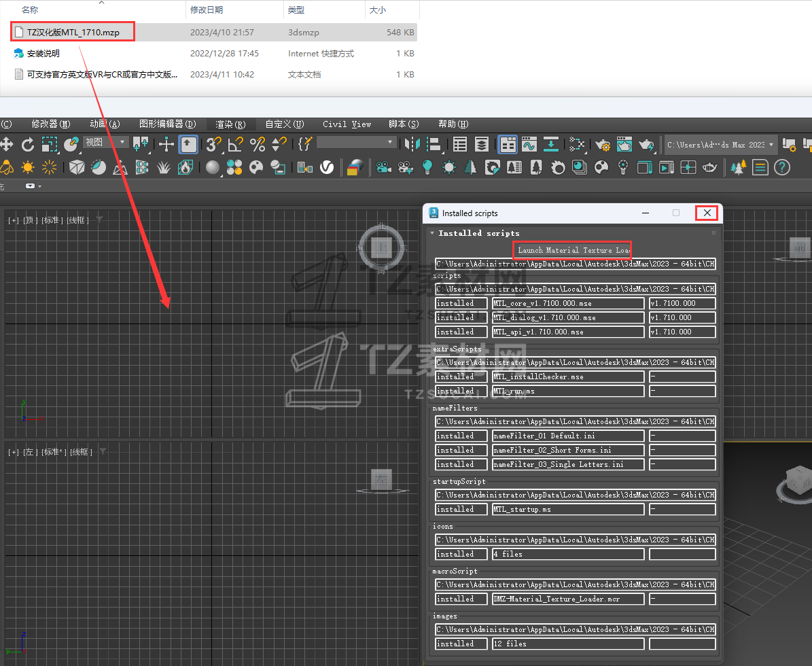Click the teal light bulb icon
812x666 pixels.
point(427,166)
